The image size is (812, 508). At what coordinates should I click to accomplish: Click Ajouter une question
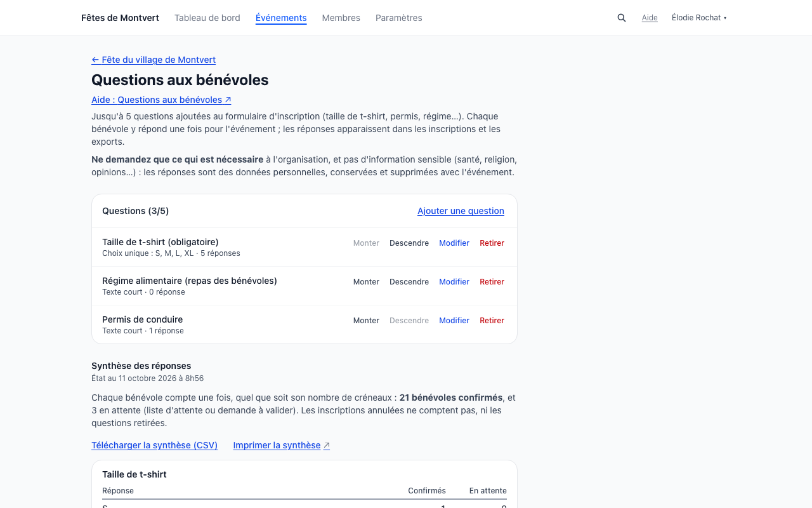point(461,211)
